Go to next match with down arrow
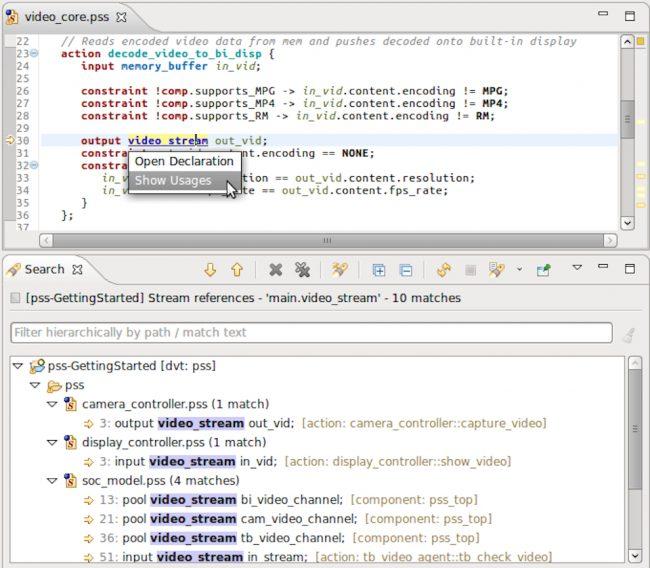The height and width of the screenshot is (568, 650). coord(210,270)
